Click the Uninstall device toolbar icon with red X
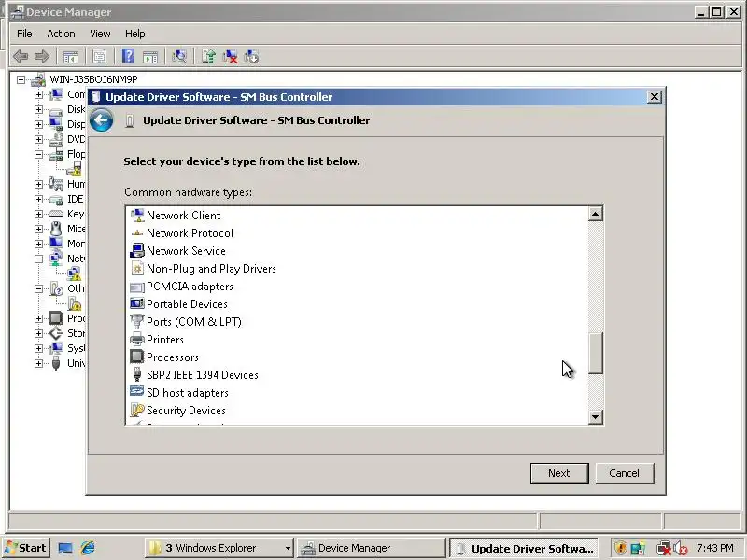747x560 pixels. click(230, 57)
